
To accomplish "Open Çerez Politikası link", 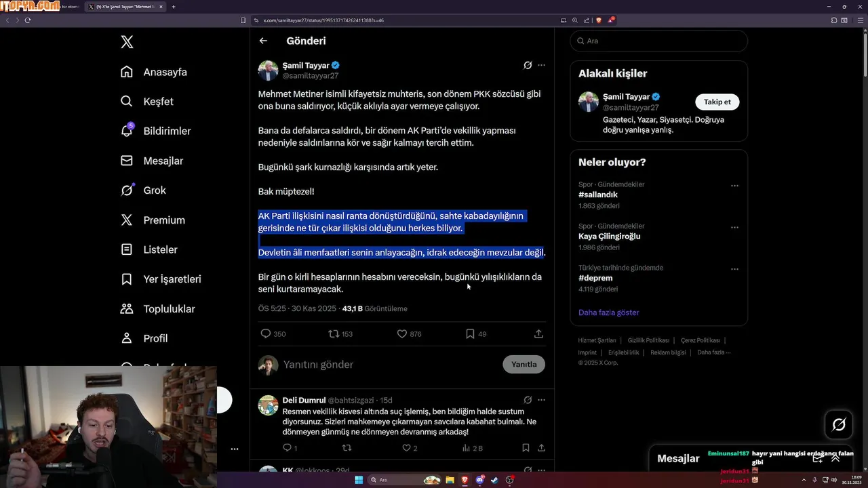I will coord(701,340).
